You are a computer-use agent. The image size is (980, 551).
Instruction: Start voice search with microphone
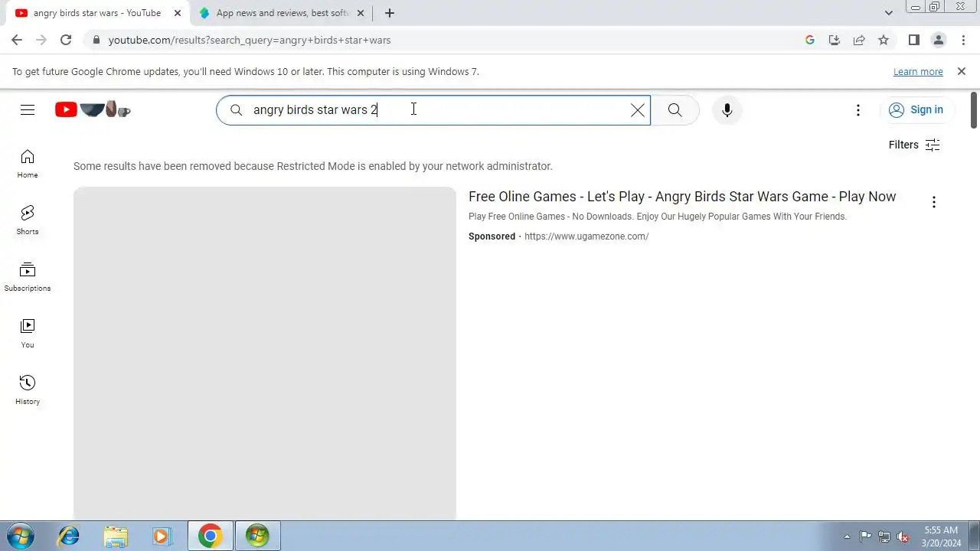coord(727,110)
